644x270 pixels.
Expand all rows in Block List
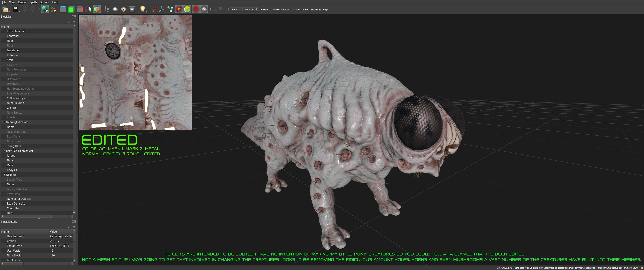(x=69, y=22)
